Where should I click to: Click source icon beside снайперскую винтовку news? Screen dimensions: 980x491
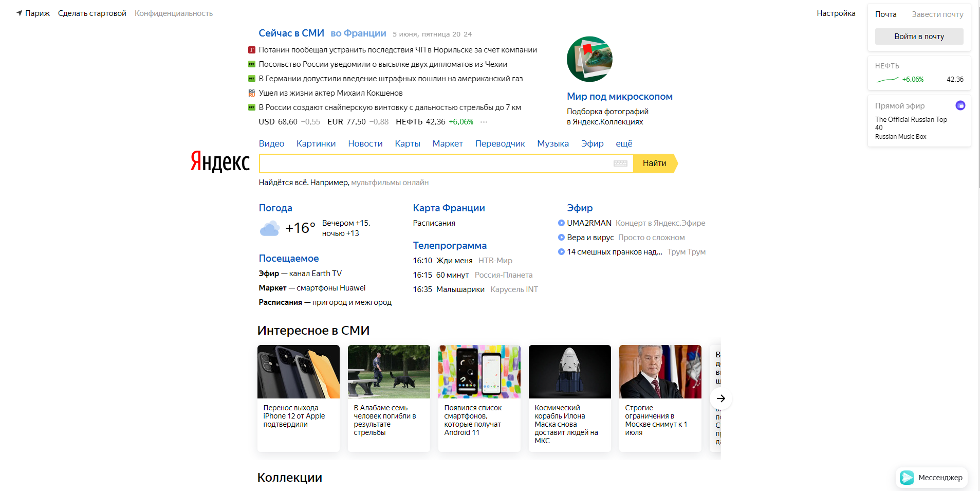tap(252, 107)
